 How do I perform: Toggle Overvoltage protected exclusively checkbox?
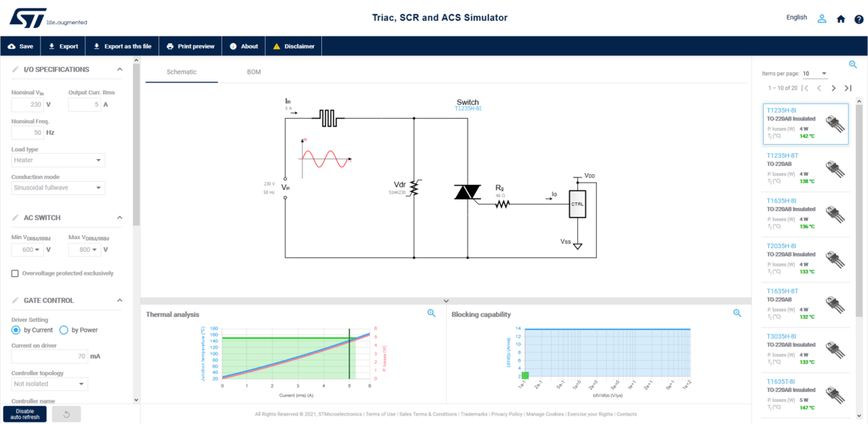(x=15, y=273)
